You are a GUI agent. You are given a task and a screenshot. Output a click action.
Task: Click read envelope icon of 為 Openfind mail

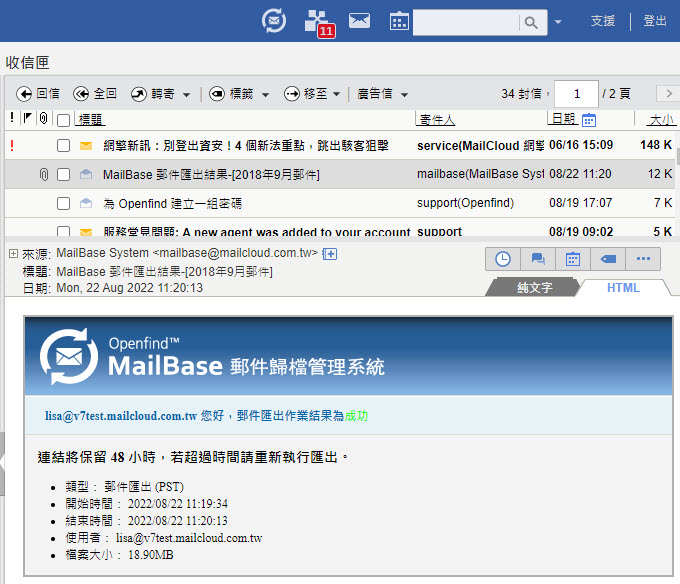tap(86, 203)
